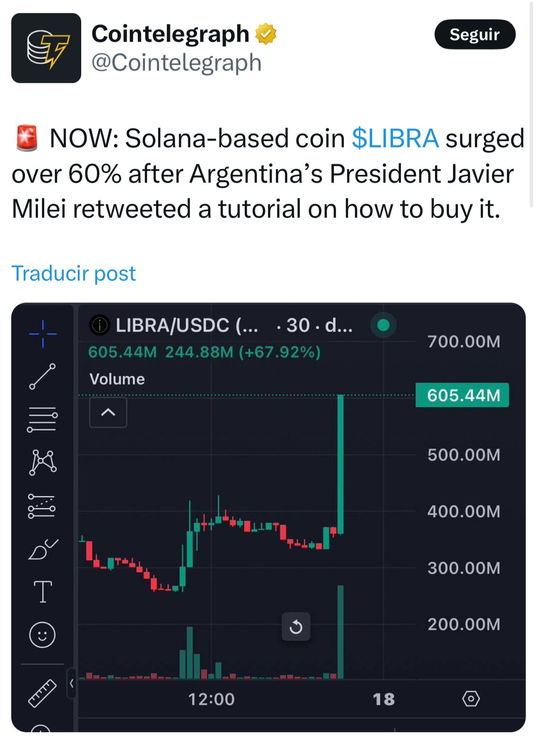Collapse the drawing toolbar side arrow
Image resolution: width=537 pixels, height=756 pixels.
72,683
